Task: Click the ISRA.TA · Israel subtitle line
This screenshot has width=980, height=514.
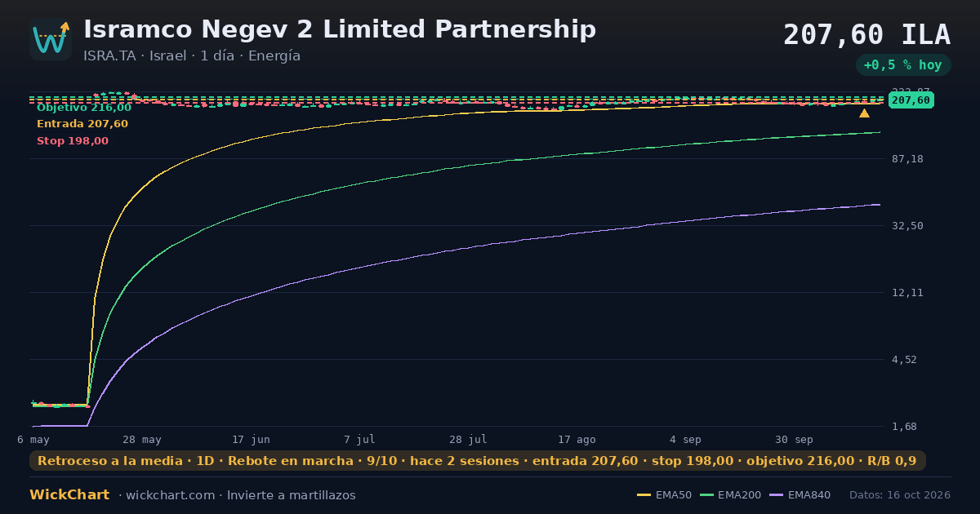Action: click(x=192, y=56)
